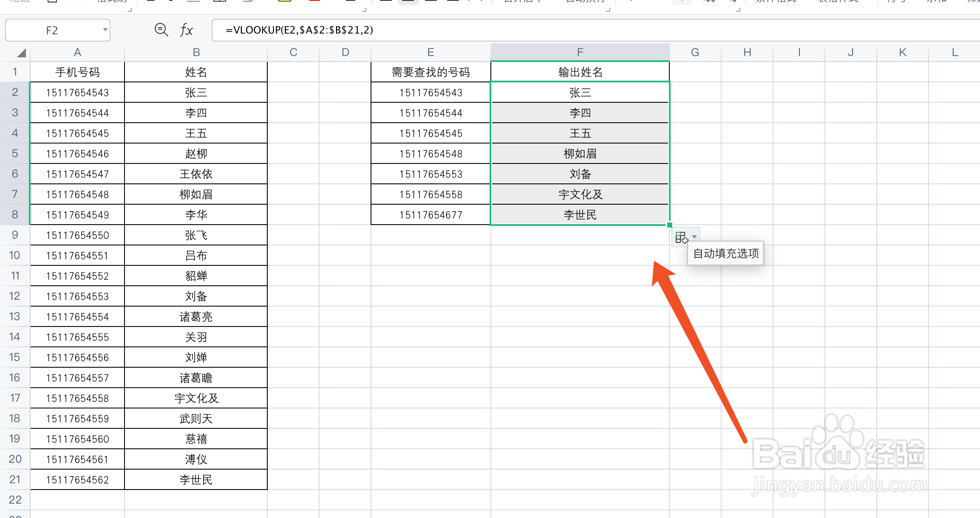Select cell F6 containing 刘备

(580, 174)
